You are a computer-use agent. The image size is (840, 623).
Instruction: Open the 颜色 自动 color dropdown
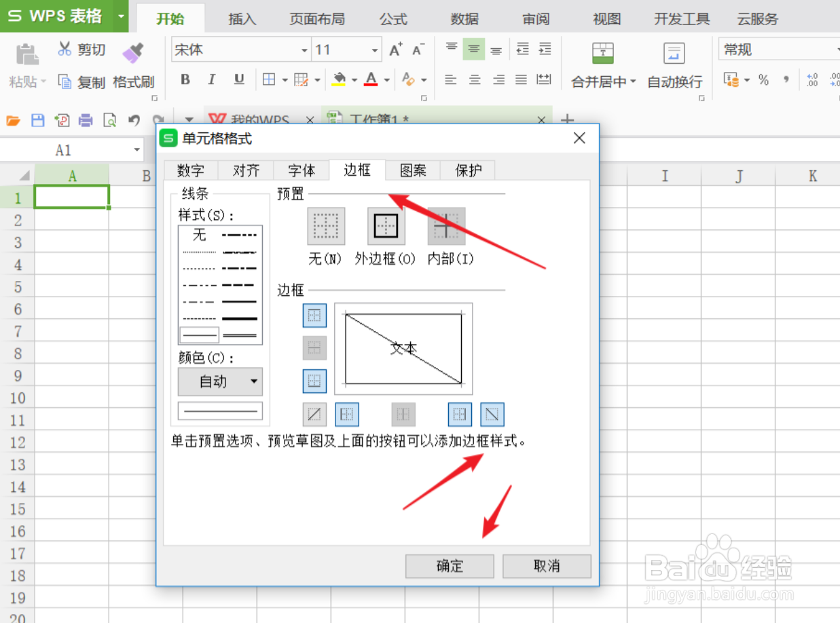point(220,381)
